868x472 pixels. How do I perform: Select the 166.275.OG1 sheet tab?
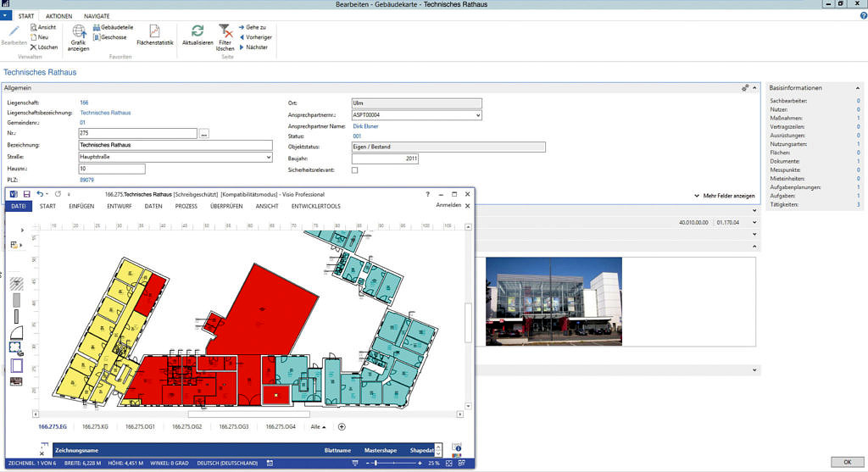point(141,427)
